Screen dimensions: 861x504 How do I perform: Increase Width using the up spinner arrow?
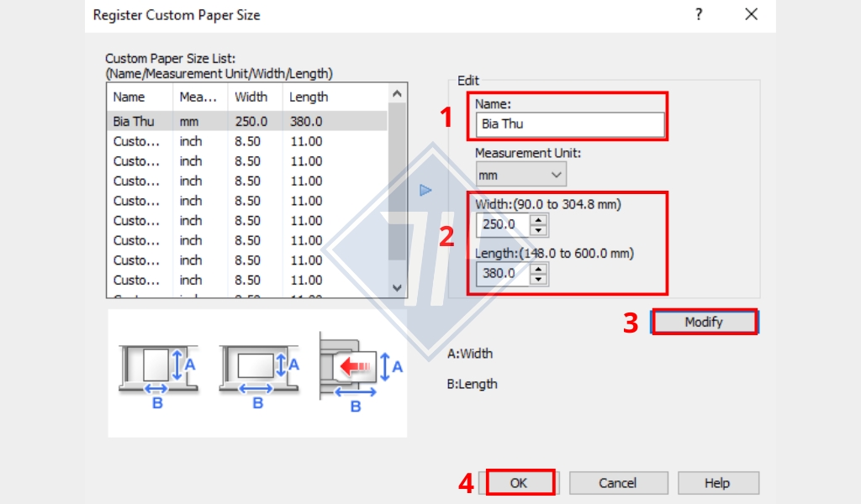pyautogui.click(x=539, y=220)
